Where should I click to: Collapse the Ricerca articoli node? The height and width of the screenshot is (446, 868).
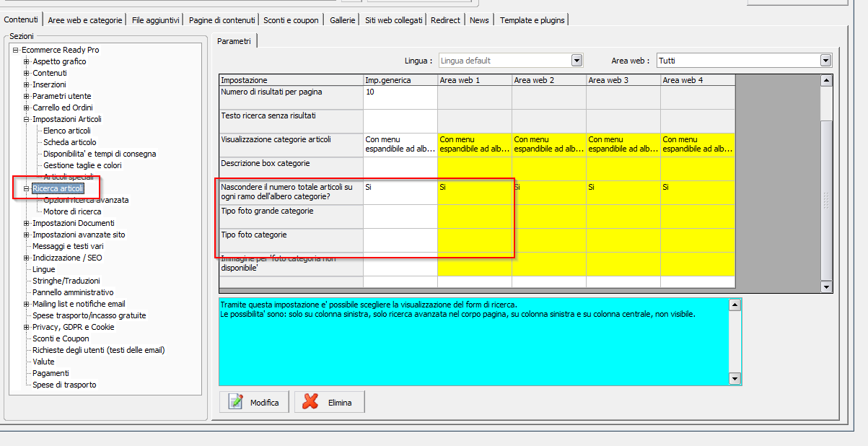27,188
